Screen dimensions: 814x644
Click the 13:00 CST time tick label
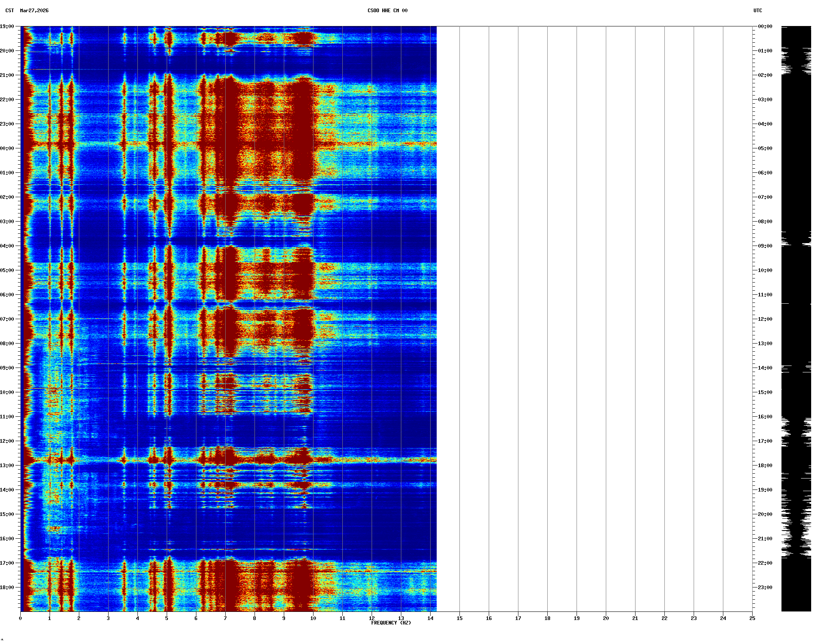(x=7, y=466)
